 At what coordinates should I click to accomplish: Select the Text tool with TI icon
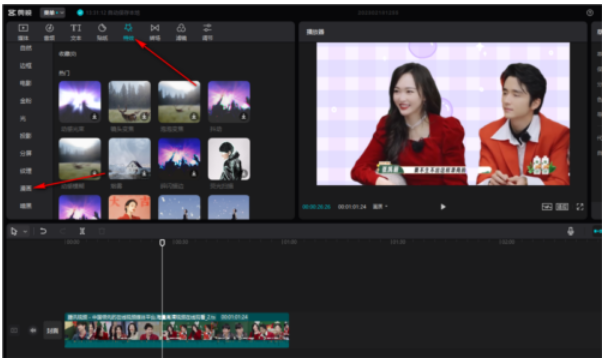[x=76, y=31]
